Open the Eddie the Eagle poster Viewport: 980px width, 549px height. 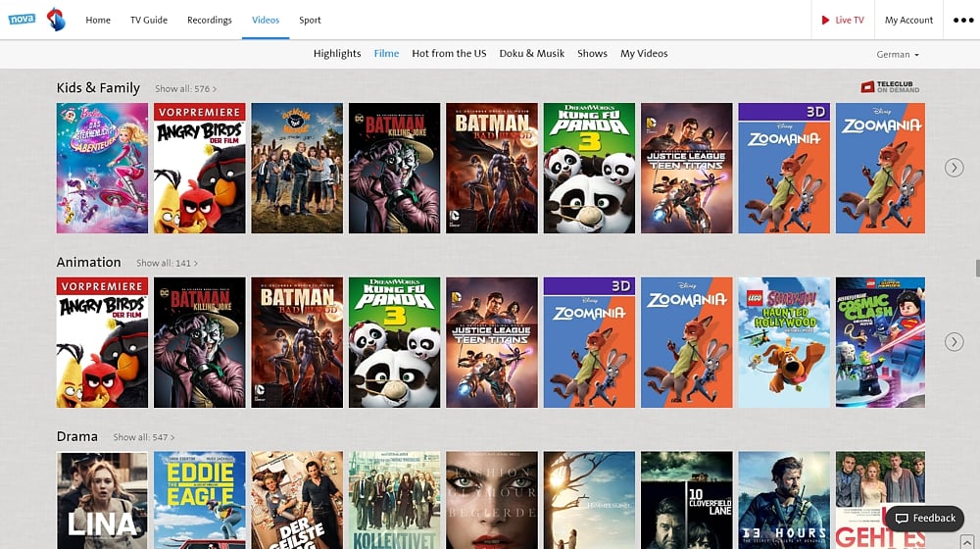click(x=200, y=500)
